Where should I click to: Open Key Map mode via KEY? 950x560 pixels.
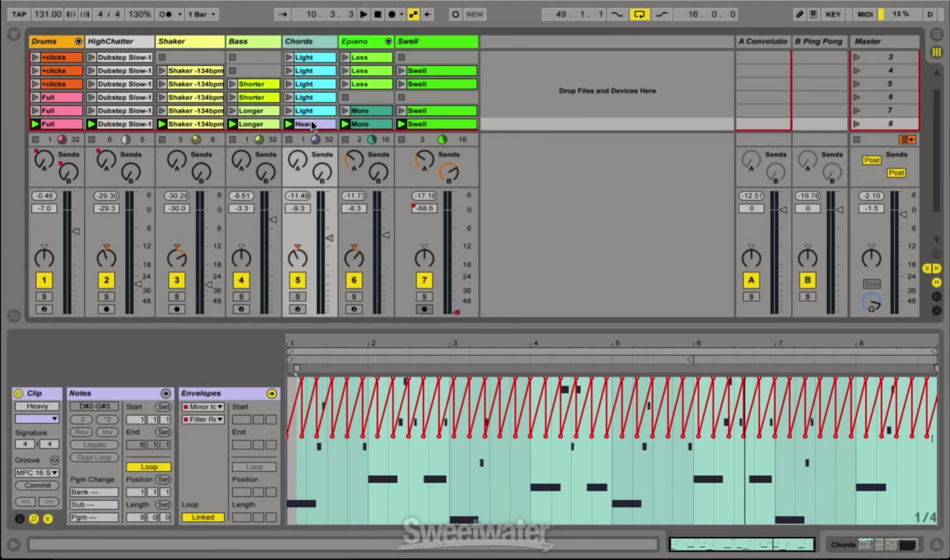pos(833,14)
